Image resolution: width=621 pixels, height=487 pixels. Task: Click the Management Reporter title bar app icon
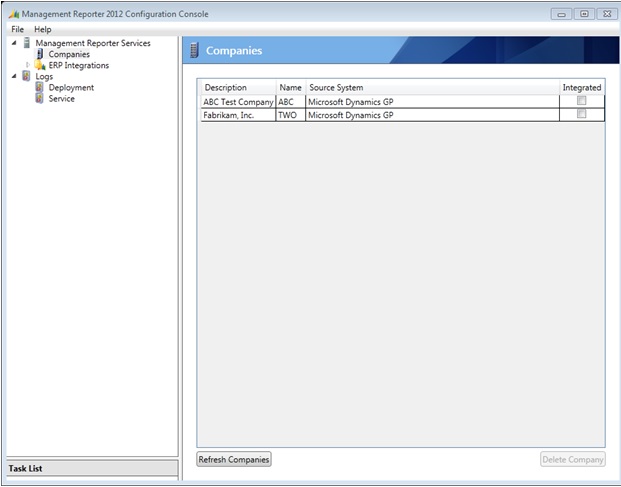coord(14,14)
